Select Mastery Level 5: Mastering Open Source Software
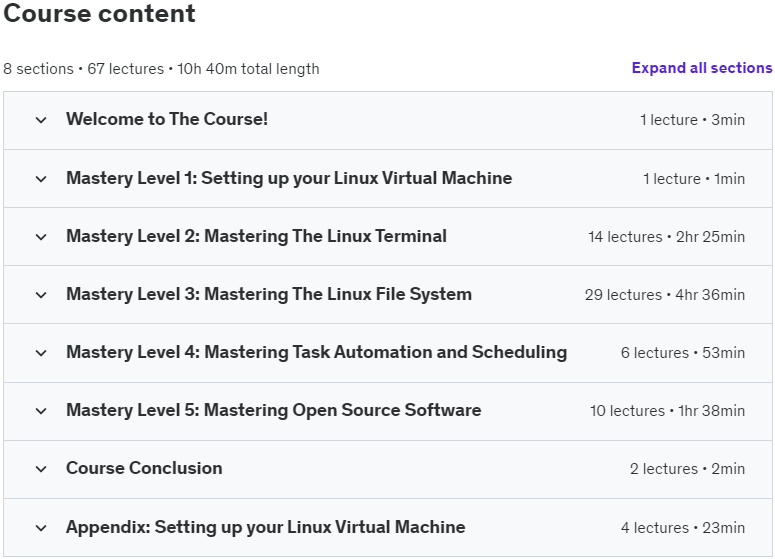Screen dimensions: 775x559 pyautogui.click(x=274, y=410)
